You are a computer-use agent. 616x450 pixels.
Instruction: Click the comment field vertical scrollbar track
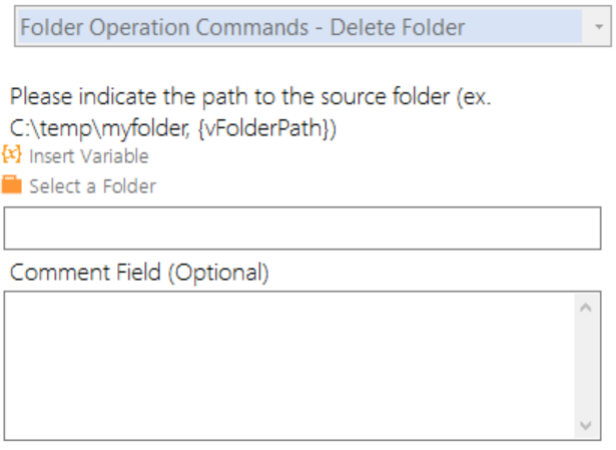coord(585,366)
